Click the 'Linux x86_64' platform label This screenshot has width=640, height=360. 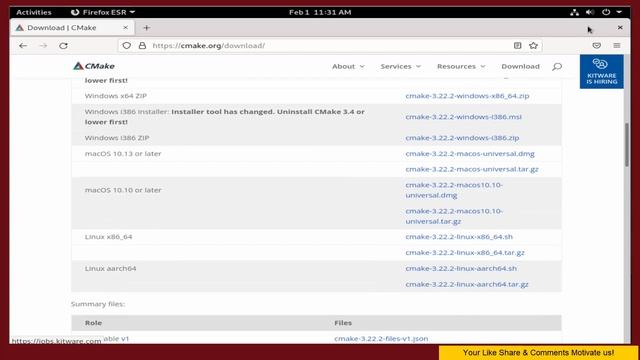108,237
